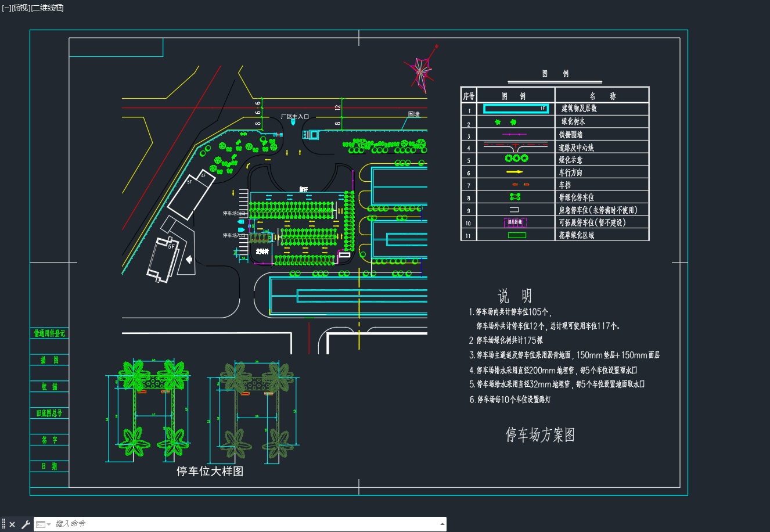This screenshot has height=532, width=770.
Task: Select the 签字 title block cell
Action: [50, 440]
